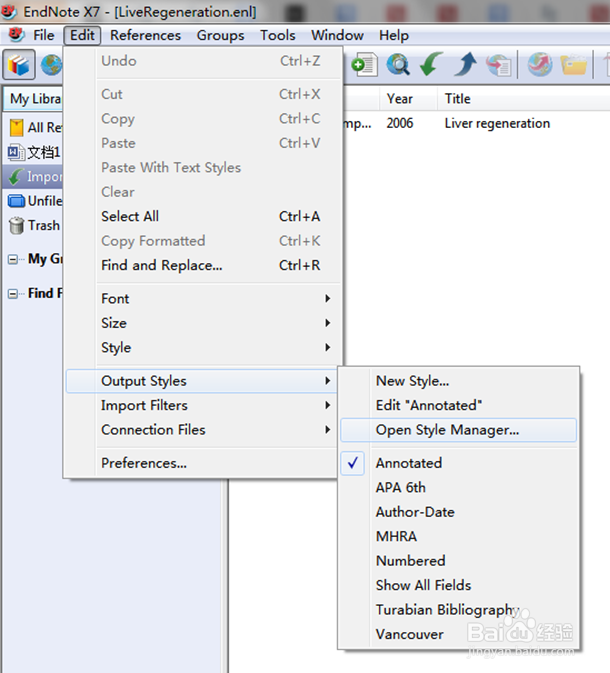The height and width of the screenshot is (673, 610).
Task: Expand the Size submenu
Action: click(x=204, y=323)
